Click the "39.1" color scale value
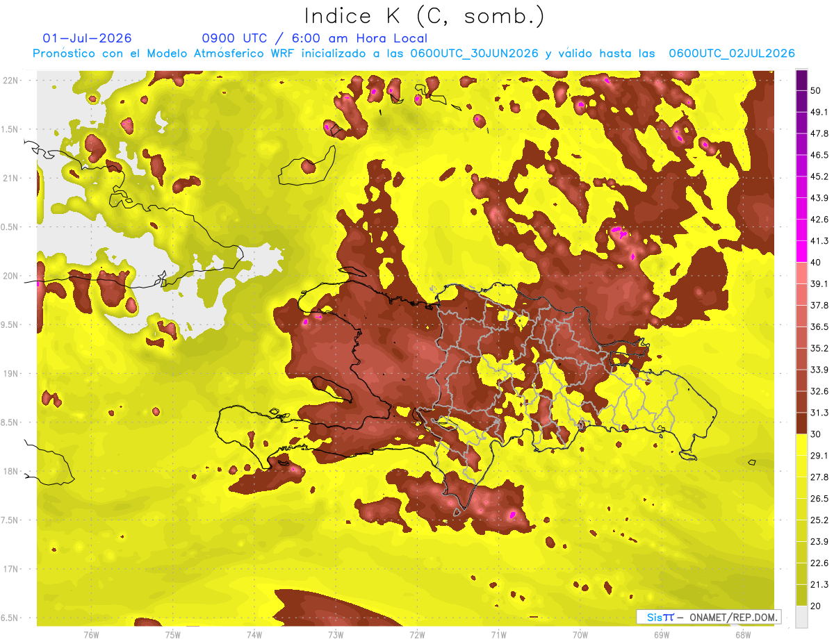 (x=819, y=283)
